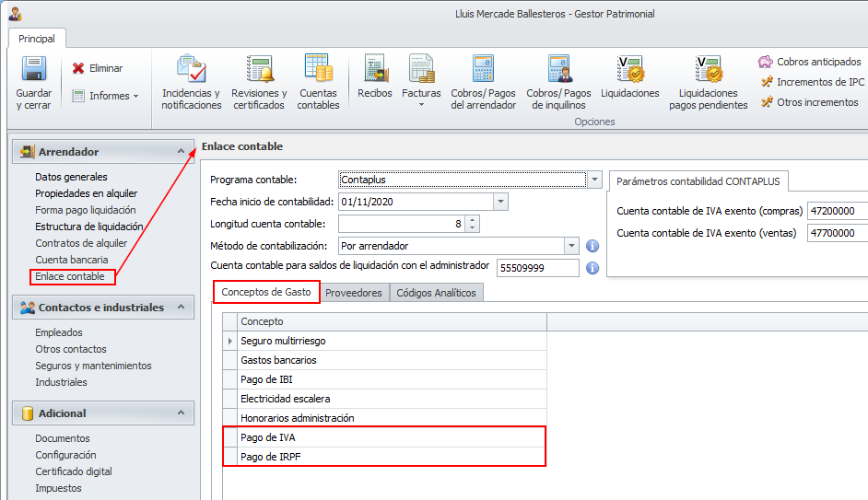This screenshot has width=868, height=500.
Task: Select the Principal ribbon tab
Action: coord(37,39)
